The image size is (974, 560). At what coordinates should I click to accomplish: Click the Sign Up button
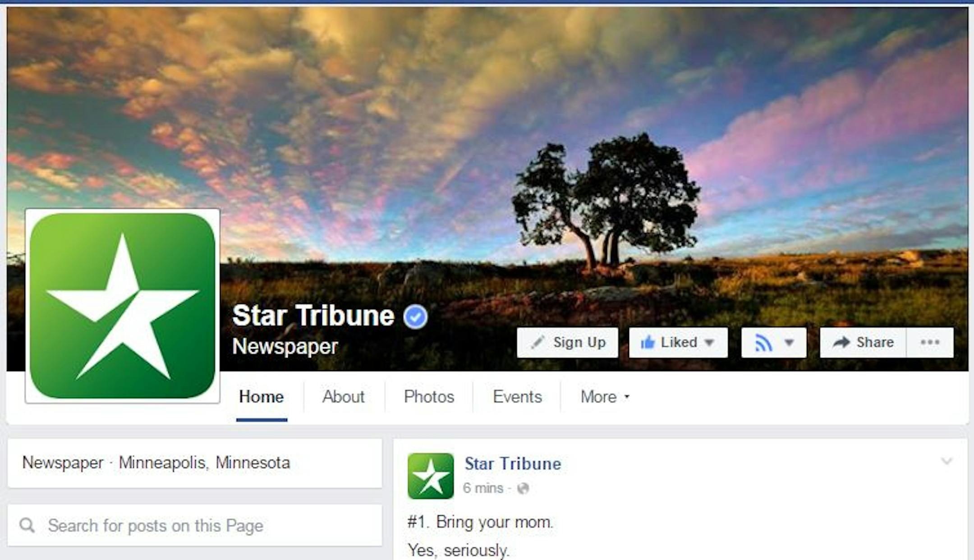[567, 343]
